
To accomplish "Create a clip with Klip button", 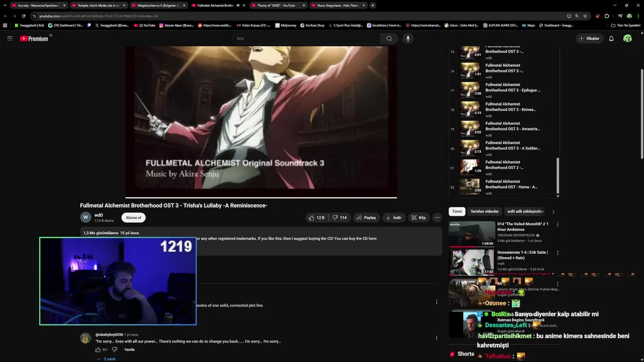I will [419, 218].
